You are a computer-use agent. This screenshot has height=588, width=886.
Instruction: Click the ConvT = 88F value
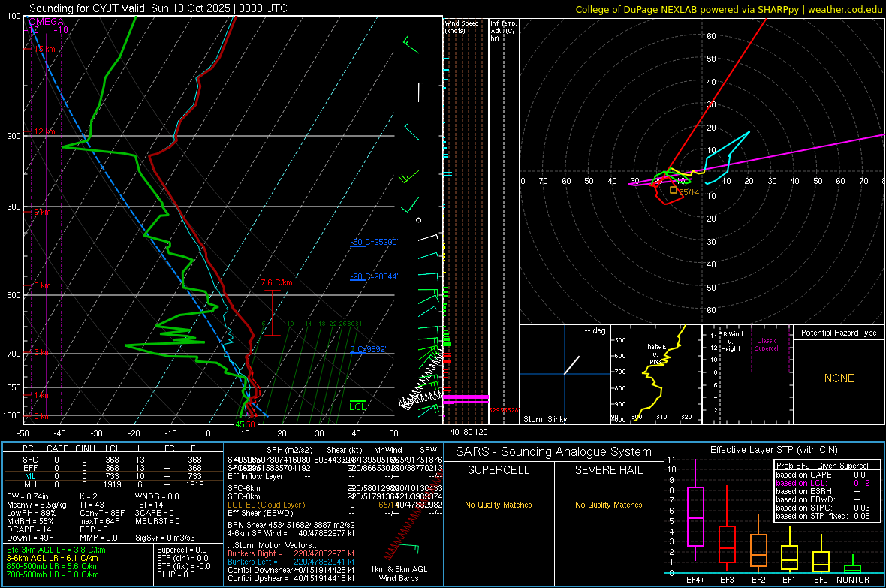(101, 513)
